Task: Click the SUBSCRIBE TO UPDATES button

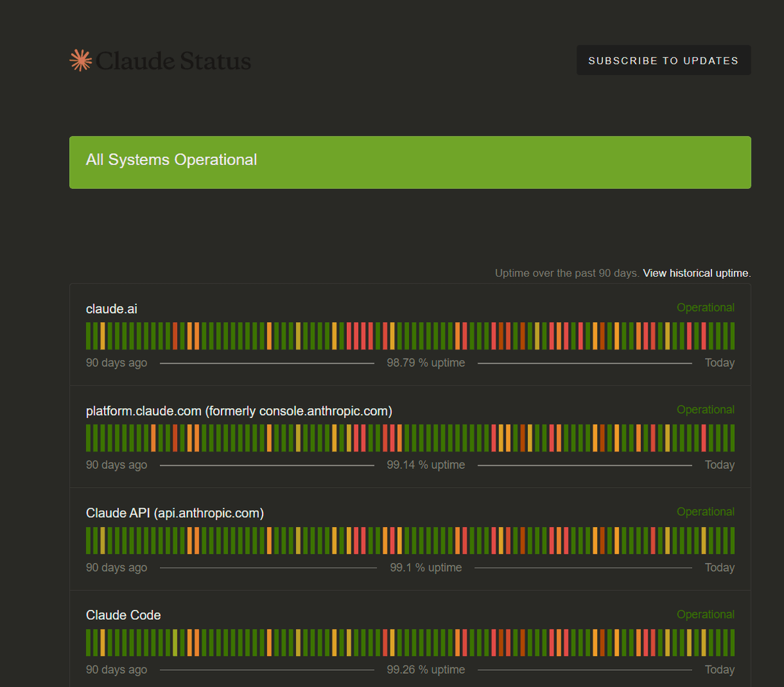Action: [x=663, y=60]
